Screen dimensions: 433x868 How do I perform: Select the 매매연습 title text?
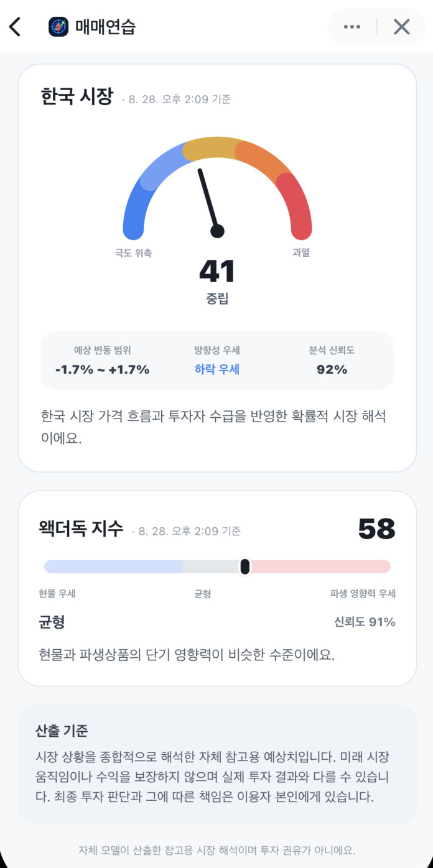pos(105,27)
